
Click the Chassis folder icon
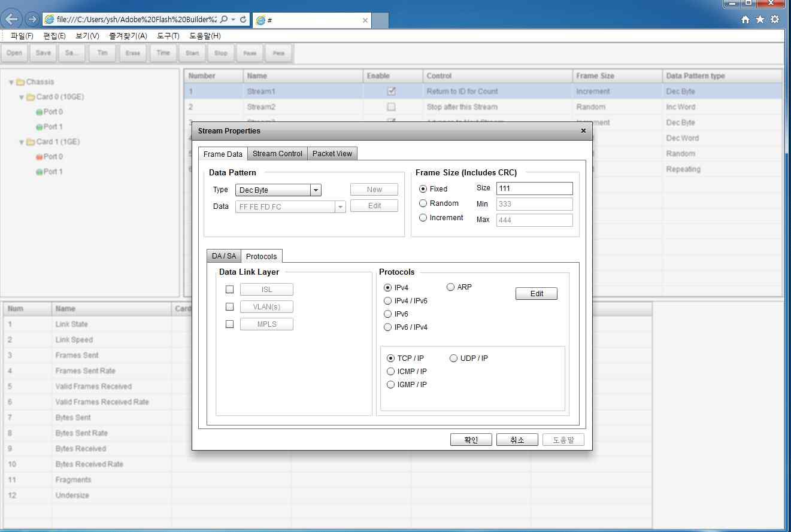(x=20, y=82)
